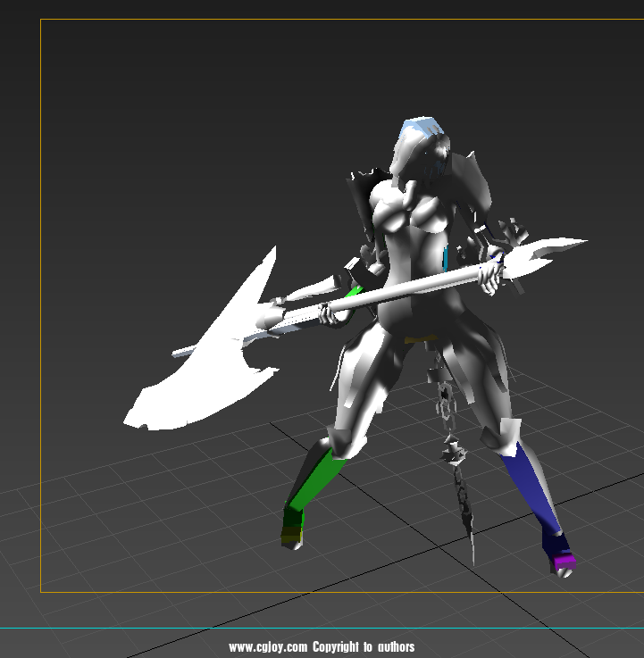
Task: Select the hand gripping the polearm near spear tip
Action: (x=490, y=276)
